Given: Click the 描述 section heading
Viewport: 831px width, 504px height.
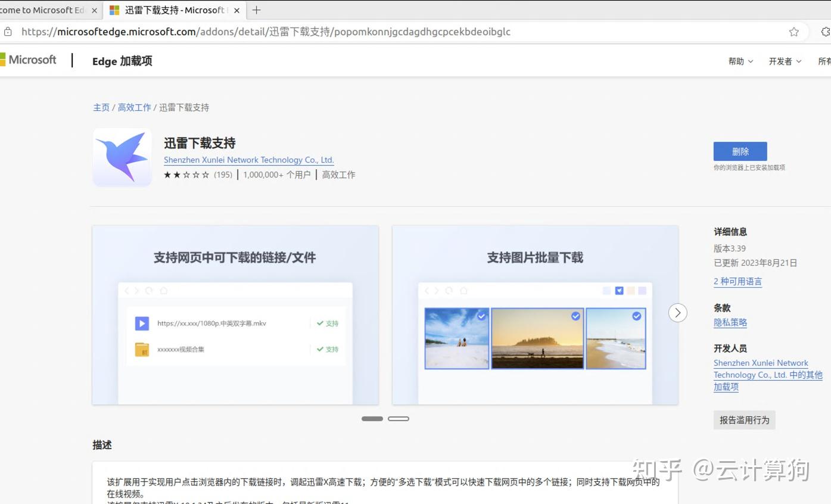Looking at the screenshot, I should (x=102, y=445).
